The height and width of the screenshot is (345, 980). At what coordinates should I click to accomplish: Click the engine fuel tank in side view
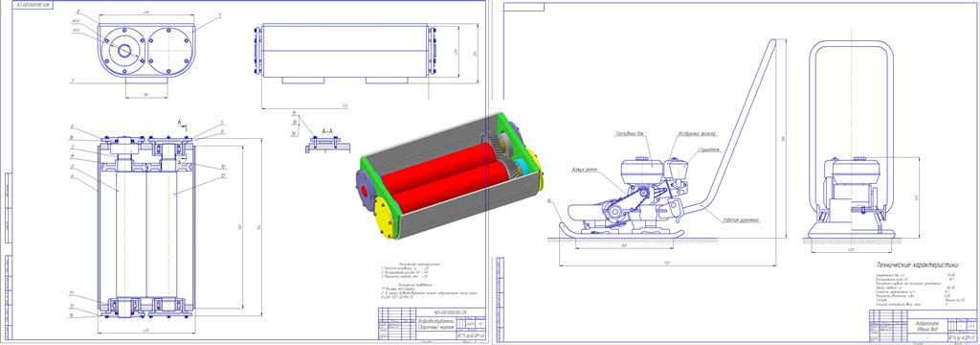click(641, 167)
